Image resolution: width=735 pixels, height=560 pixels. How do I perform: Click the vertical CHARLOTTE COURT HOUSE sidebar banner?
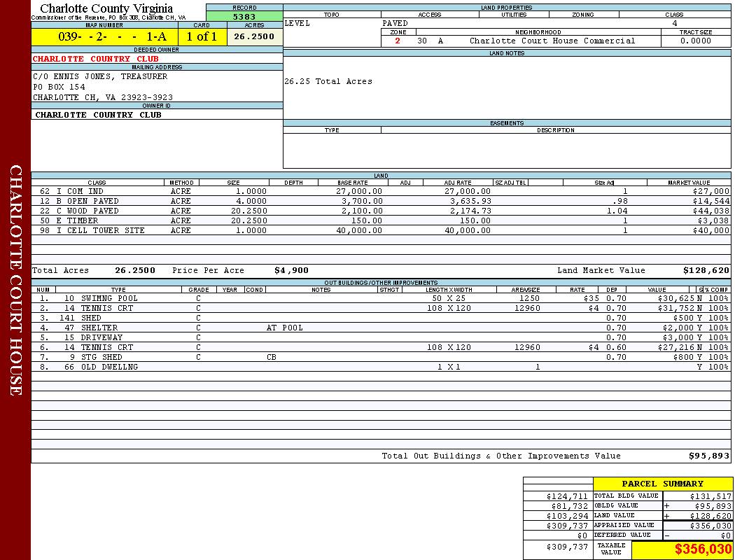coord(15,280)
